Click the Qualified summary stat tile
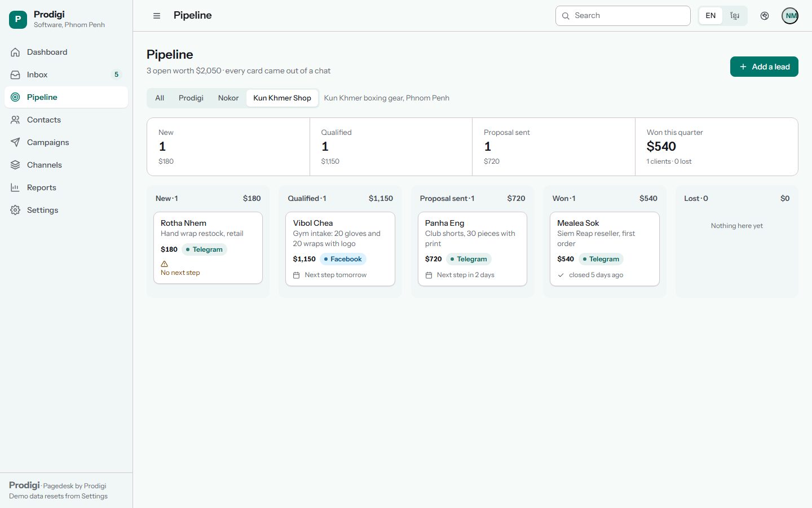812x508 pixels. point(391,147)
